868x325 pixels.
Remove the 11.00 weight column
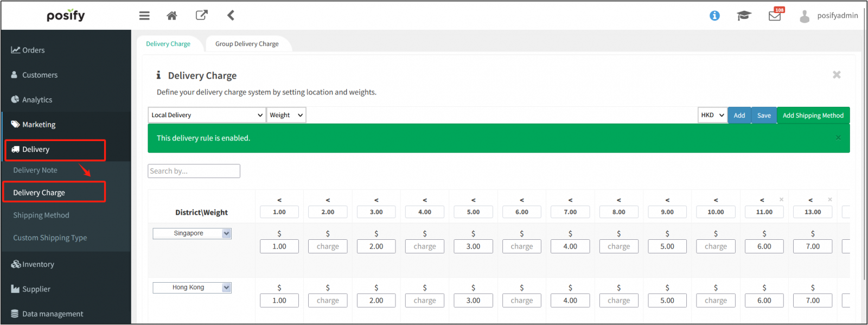coord(781,200)
